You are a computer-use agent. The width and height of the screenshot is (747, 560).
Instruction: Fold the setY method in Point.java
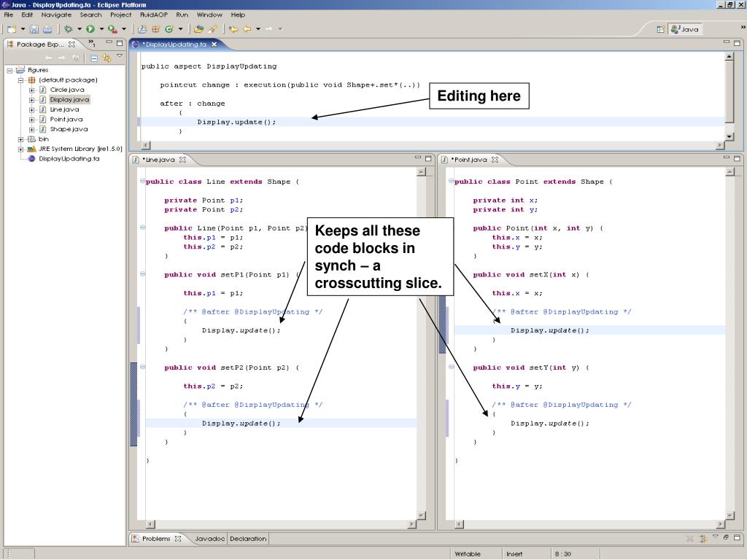[x=451, y=367]
